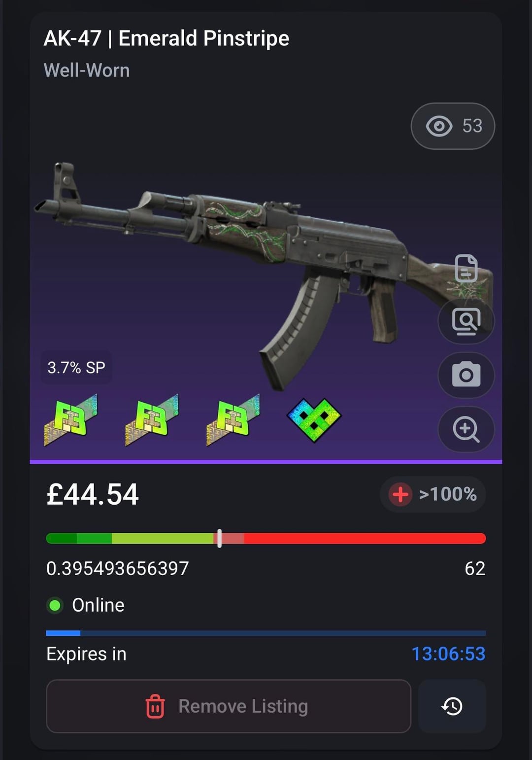Click the float wear bar marker
This screenshot has width=532, height=760.
pos(219,538)
